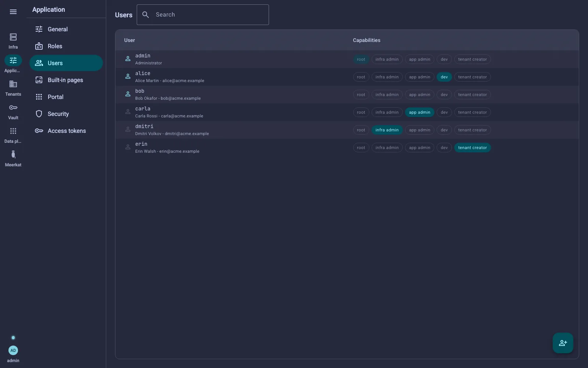This screenshot has height=368, width=588.
Task: Click the User column header
Action: pos(129,40)
